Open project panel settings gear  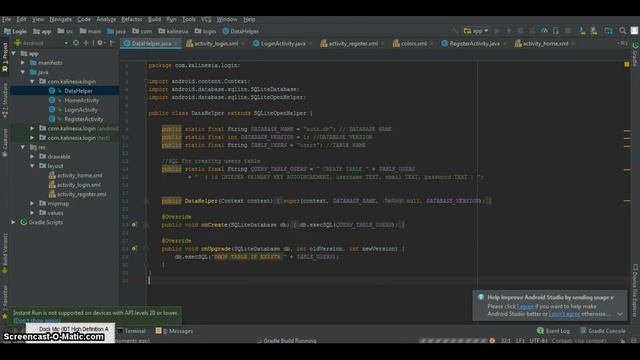tap(100, 43)
